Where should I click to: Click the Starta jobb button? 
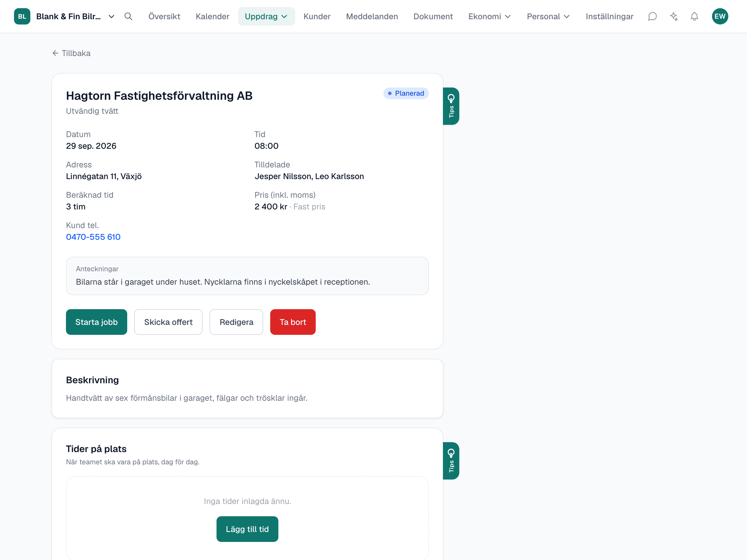tap(96, 322)
